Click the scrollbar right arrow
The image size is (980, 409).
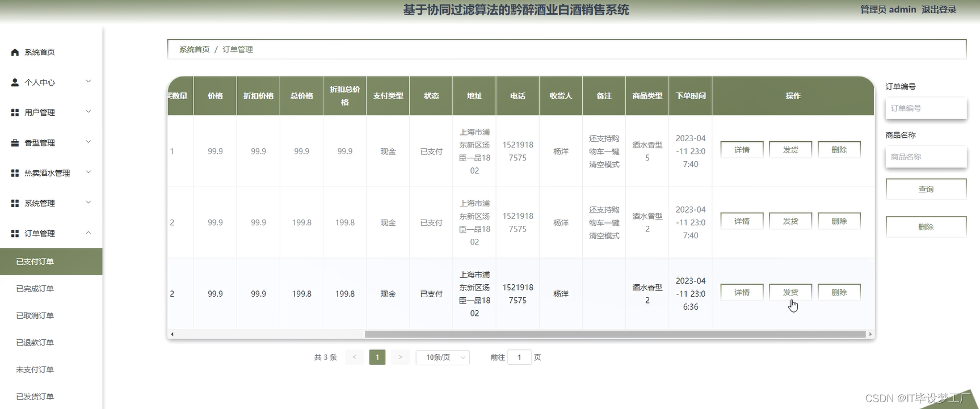click(x=870, y=334)
